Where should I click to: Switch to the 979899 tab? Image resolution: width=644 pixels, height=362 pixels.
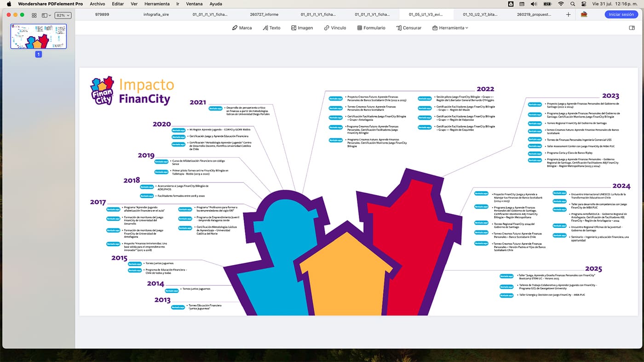102,15
